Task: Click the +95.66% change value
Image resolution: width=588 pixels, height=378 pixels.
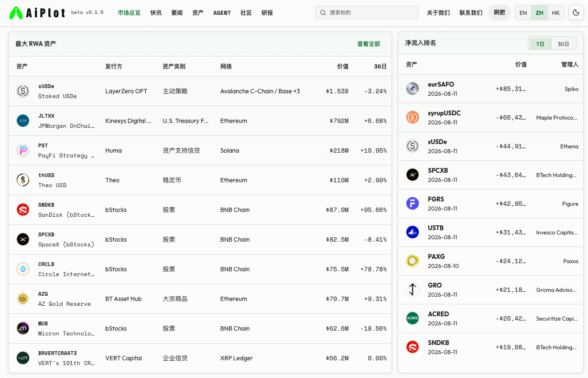Action: [374, 210]
